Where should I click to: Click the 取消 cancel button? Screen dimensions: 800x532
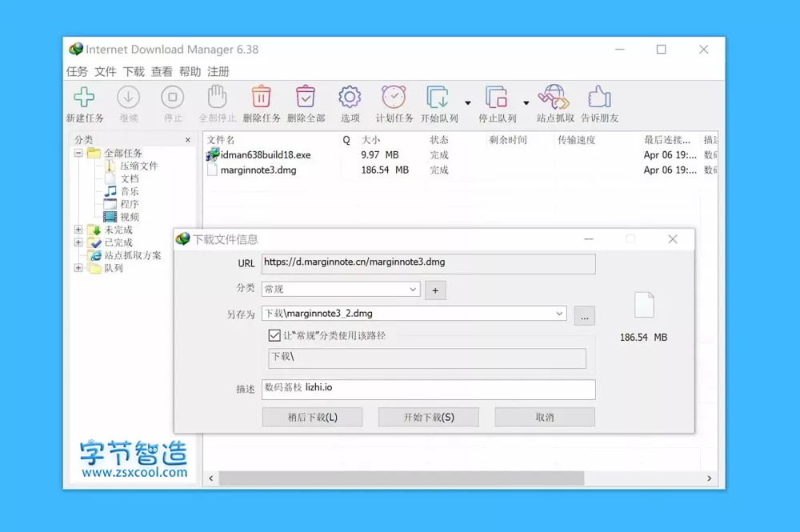point(544,417)
